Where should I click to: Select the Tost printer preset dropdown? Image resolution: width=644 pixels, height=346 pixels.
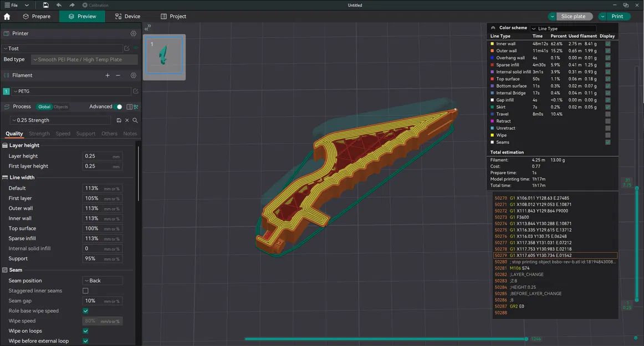63,48
